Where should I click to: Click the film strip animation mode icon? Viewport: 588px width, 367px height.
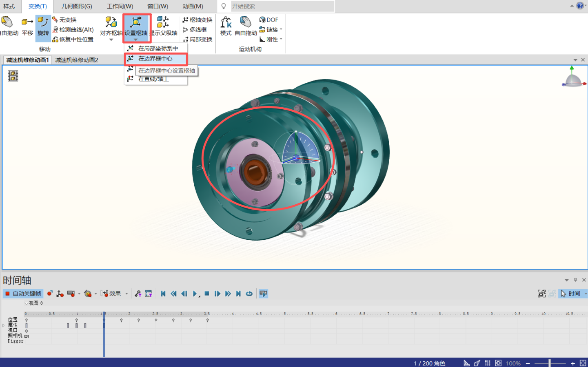pyautogui.click(x=13, y=76)
